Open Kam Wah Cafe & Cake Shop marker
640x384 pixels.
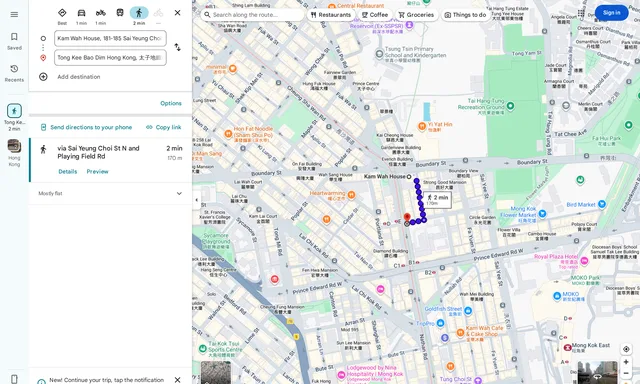(x=460, y=332)
